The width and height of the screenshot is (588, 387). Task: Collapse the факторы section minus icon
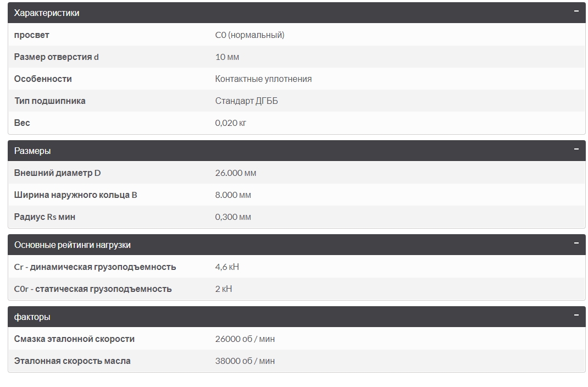pyautogui.click(x=576, y=316)
